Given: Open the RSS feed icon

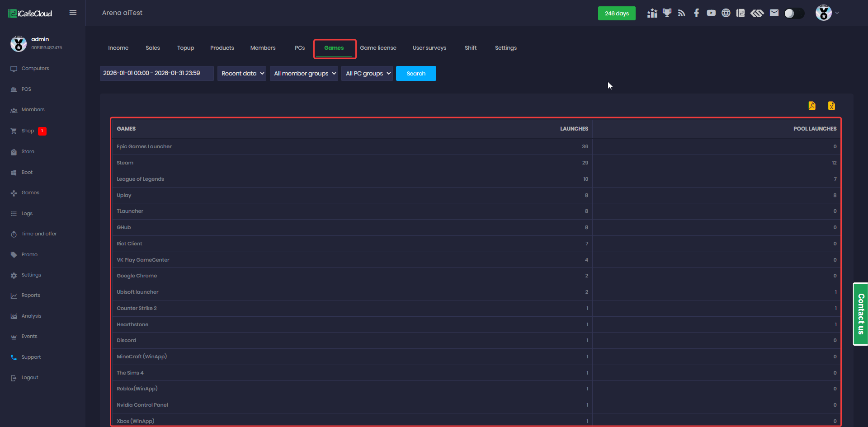Looking at the screenshot, I should pyautogui.click(x=681, y=13).
